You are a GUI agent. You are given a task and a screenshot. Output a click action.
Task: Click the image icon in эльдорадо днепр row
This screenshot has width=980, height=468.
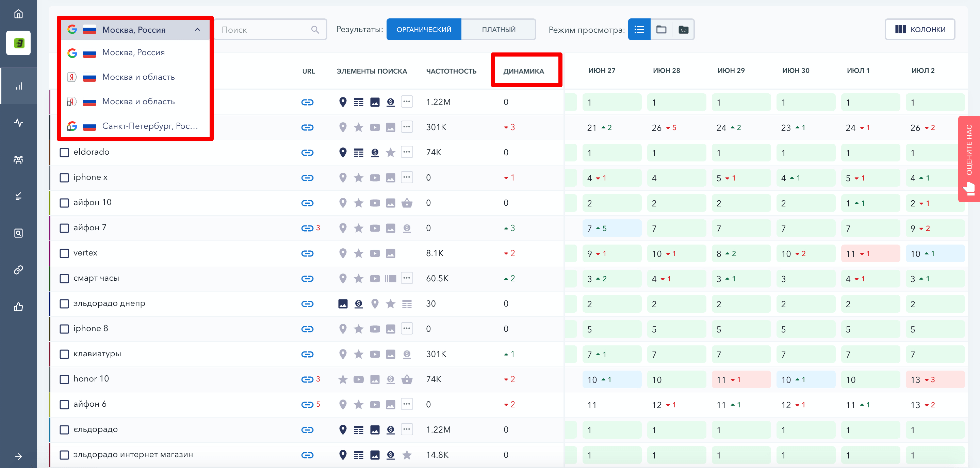point(343,303)
